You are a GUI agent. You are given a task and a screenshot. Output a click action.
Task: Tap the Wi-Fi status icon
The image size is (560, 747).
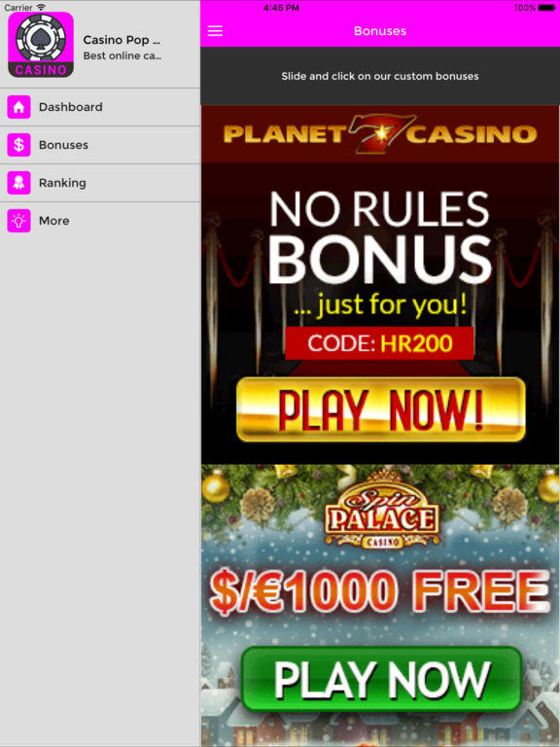pyautogui.click(x=42, y=7)
